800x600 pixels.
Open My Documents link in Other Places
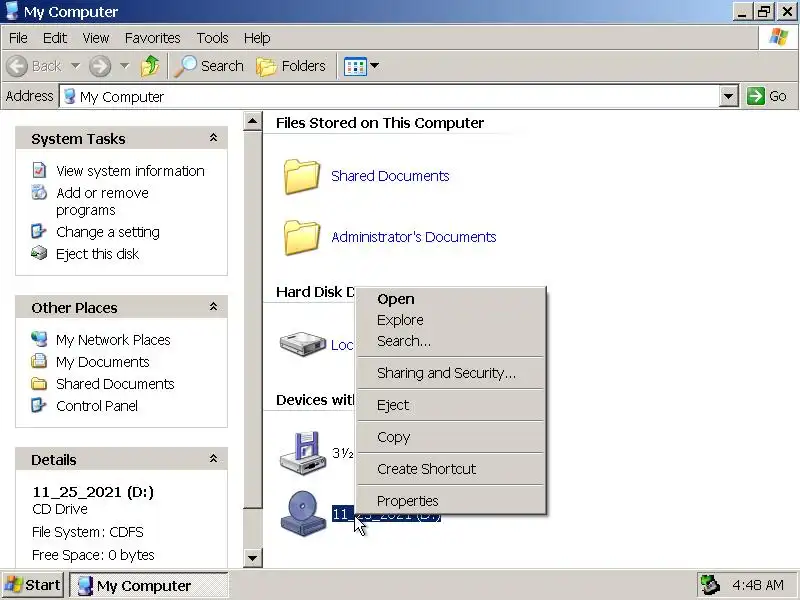[103, 362]
